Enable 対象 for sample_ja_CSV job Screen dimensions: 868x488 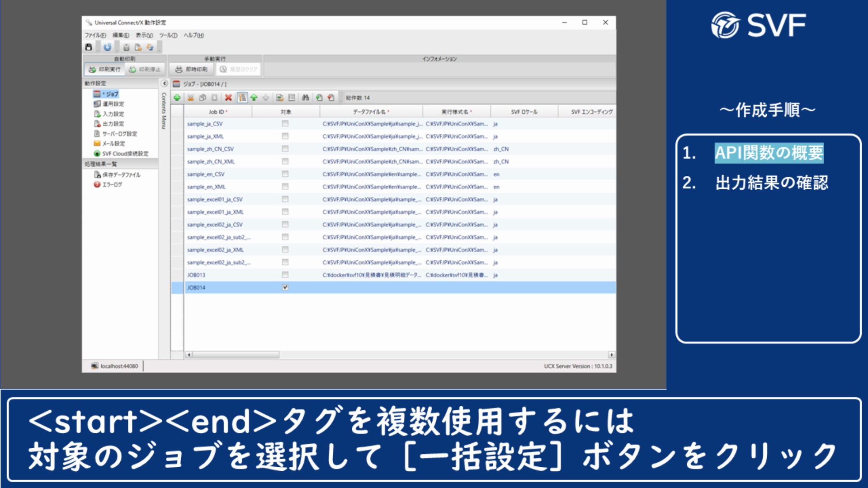[x=285, y=123]
